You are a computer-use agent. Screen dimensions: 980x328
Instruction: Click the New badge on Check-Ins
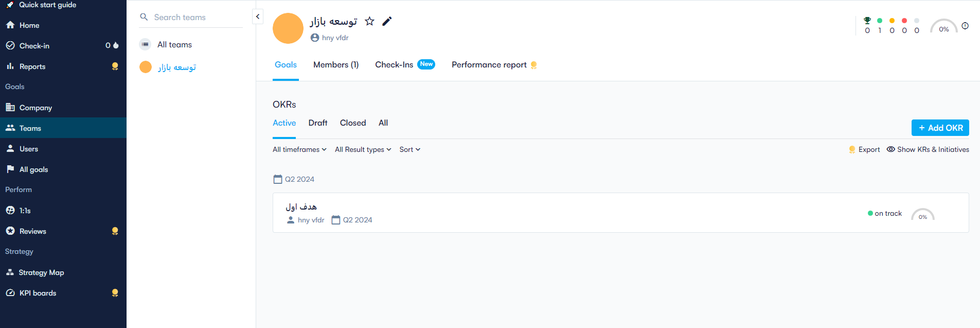[x=426, y=64]
